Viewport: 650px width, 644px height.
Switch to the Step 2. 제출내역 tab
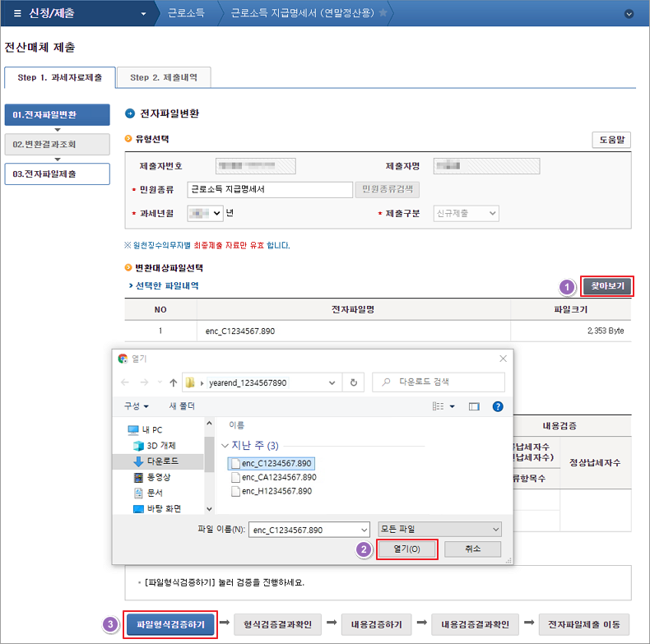164,77
